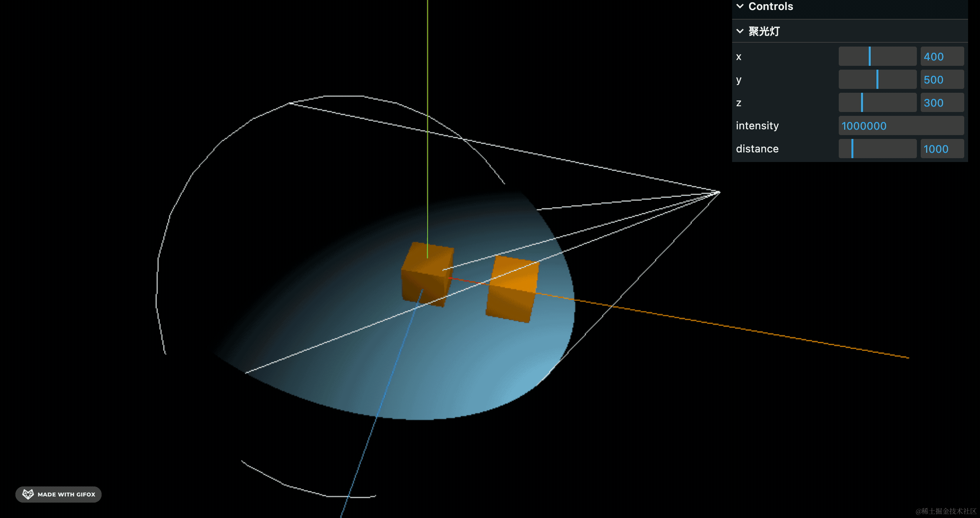Click the right orange cube in the scene
The image size is (980, 518).
512,289
